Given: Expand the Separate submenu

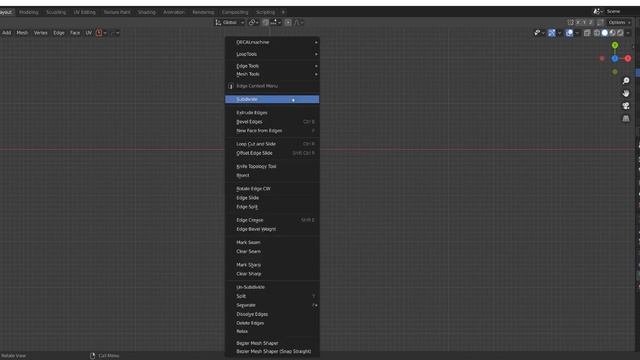Looking at the screenshot, I should pyautogui.click(x=272, y=305).
